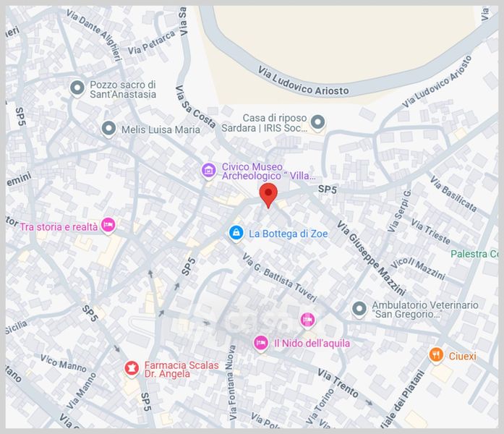Open the Civico Museo Archeologico label

[x=268, y=171]
